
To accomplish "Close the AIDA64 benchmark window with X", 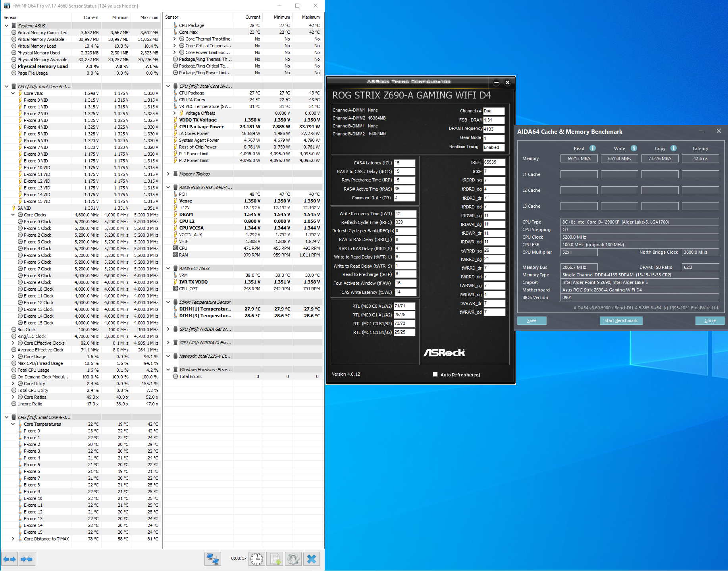I will click(x=719, y=131).
